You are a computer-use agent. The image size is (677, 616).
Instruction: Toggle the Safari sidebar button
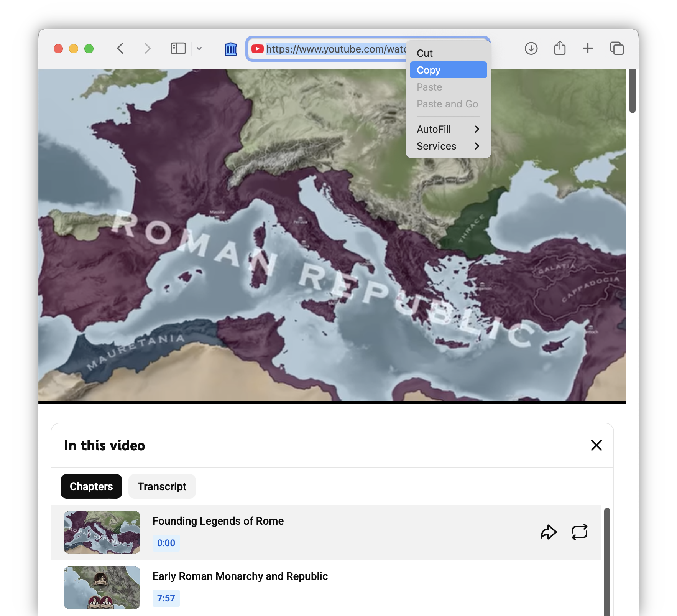click(x=178, y=49)
